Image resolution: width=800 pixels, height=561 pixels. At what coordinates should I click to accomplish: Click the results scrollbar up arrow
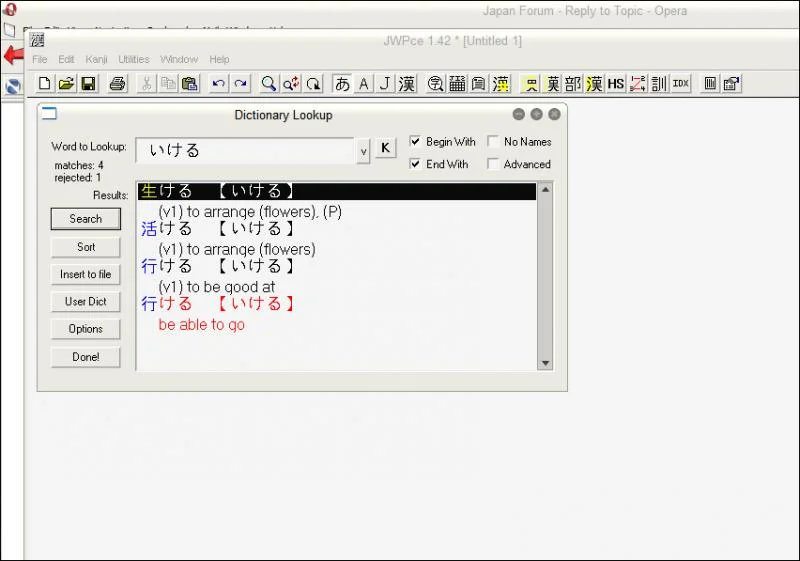coord(545,190)
